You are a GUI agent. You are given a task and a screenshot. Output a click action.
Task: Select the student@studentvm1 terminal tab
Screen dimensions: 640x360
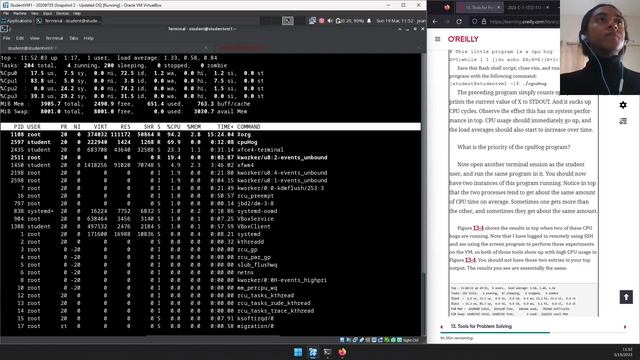pyautogui.click(x=106, y=48)
